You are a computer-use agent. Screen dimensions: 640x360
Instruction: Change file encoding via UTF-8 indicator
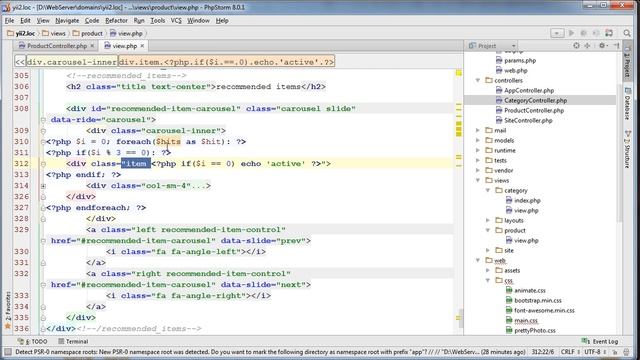click(x=594, y=352)
